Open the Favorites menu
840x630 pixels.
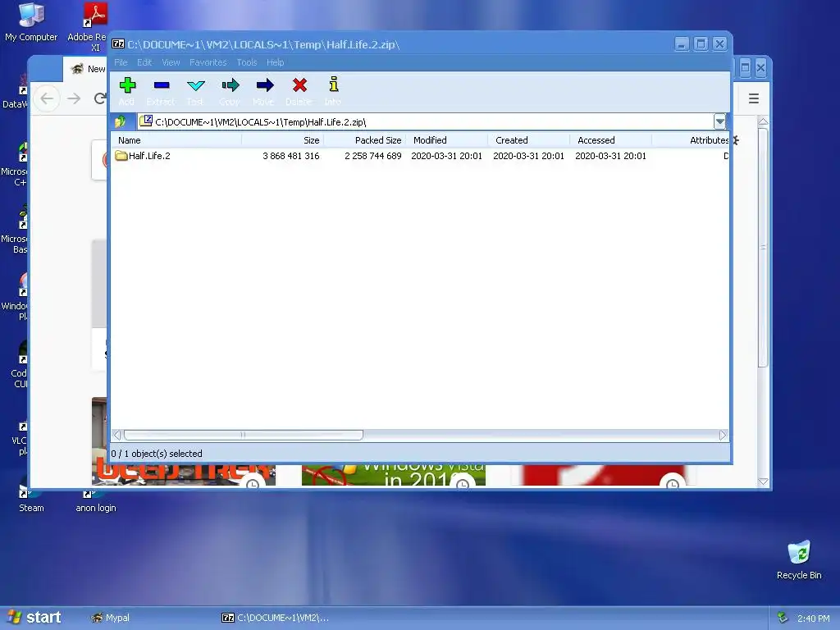(x=208, y=62)
